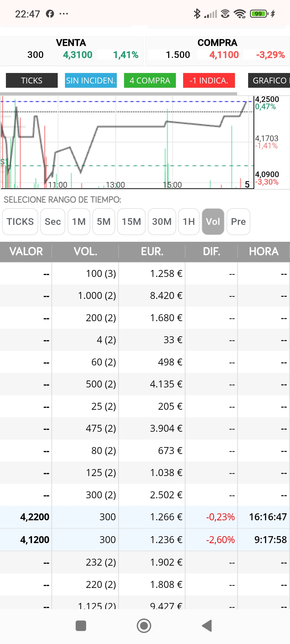Image resolution: width=290 pixels, height=644 pixels.
Task: Open the TICKS black tab button
Action: click(x=32, y=80)
